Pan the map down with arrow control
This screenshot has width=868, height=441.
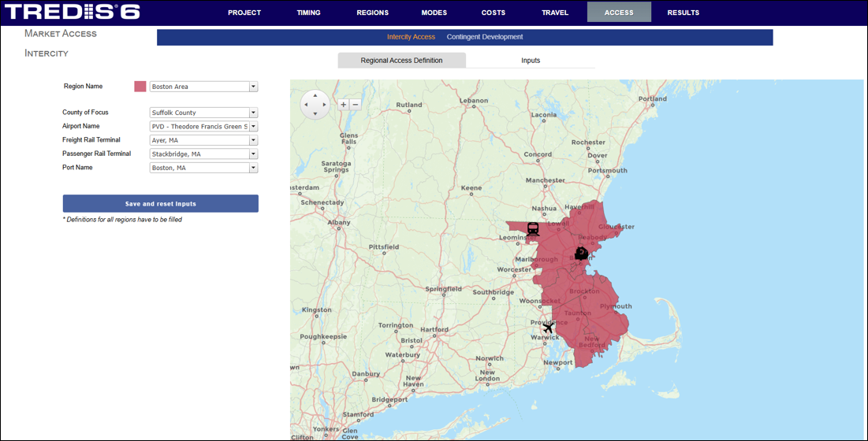click(315, 113)
